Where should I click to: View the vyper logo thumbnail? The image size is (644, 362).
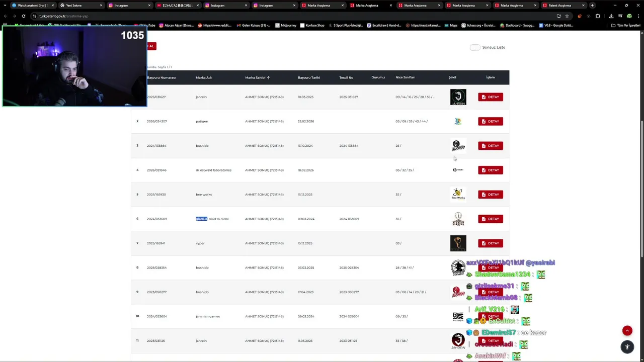point(458,243)
